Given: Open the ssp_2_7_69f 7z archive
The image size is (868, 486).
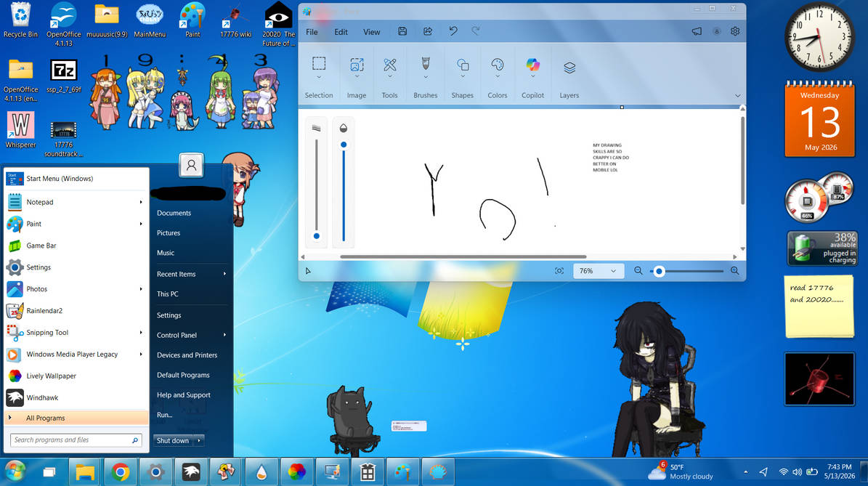Looking at the screenshot, I should pyautogui.click(x=64, y=75).
